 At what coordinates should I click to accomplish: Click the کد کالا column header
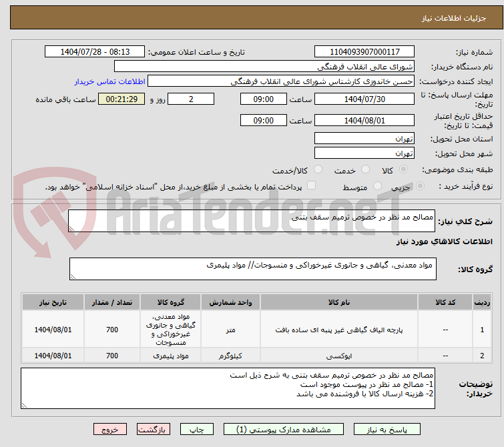pyautogui.click(x=445, y=302)
